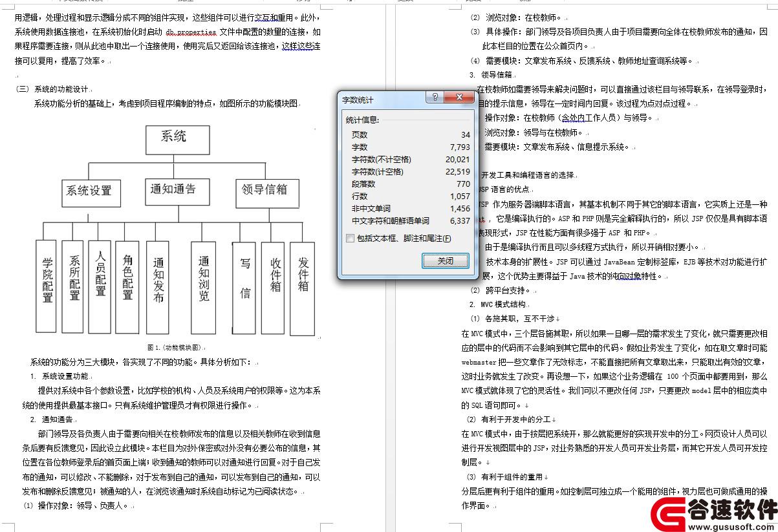Open help via the question mark button
This screenshot has width=778, height=532.
pyautogui.click(x=435, y=98)
